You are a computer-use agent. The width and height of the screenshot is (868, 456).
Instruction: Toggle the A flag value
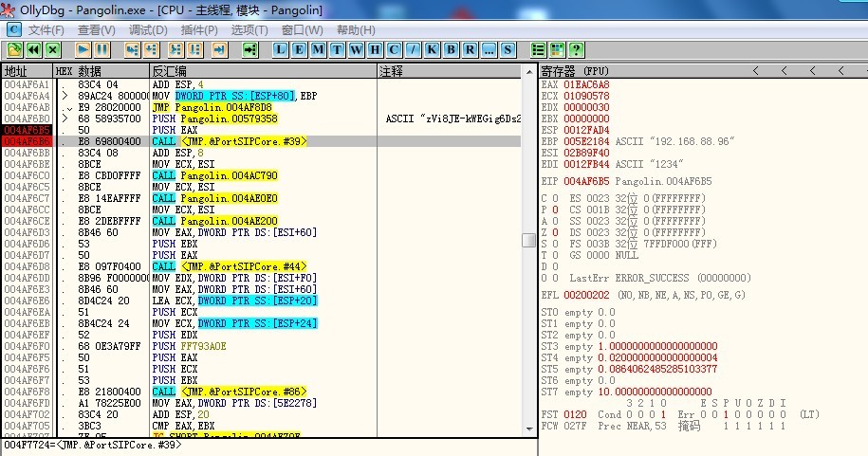(555, 221)
